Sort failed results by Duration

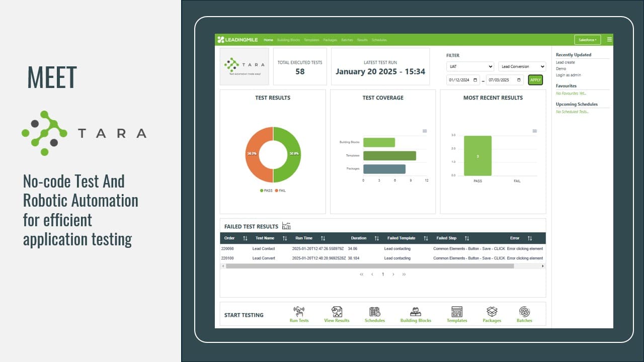point(377,238)
